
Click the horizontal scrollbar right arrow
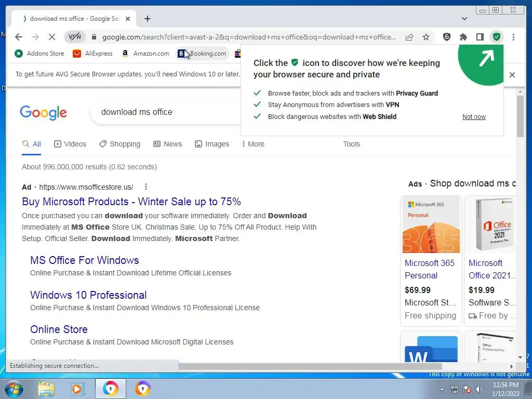point(512,366)
